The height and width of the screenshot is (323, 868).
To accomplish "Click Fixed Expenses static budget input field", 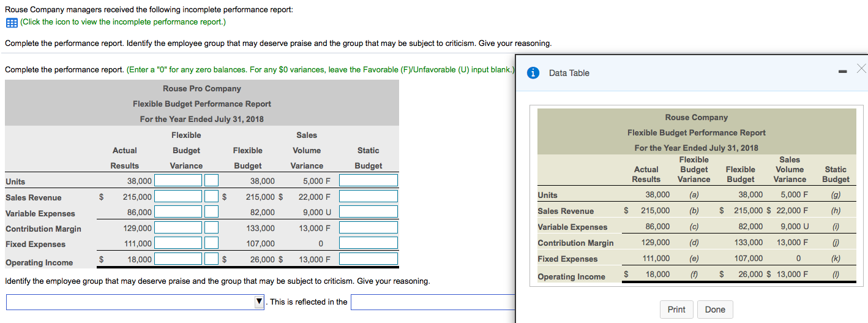I will pos(369,243).
